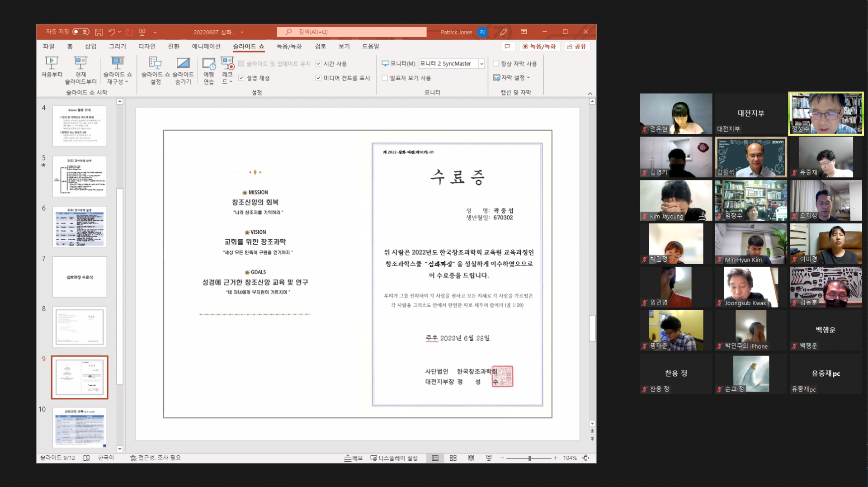Screen dimensions: 868x487
Task: Save the presentation using the disk icon
Action: 99,32
